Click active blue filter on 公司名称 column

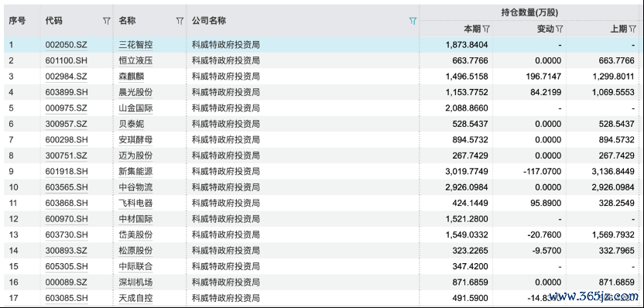point(413,21)
